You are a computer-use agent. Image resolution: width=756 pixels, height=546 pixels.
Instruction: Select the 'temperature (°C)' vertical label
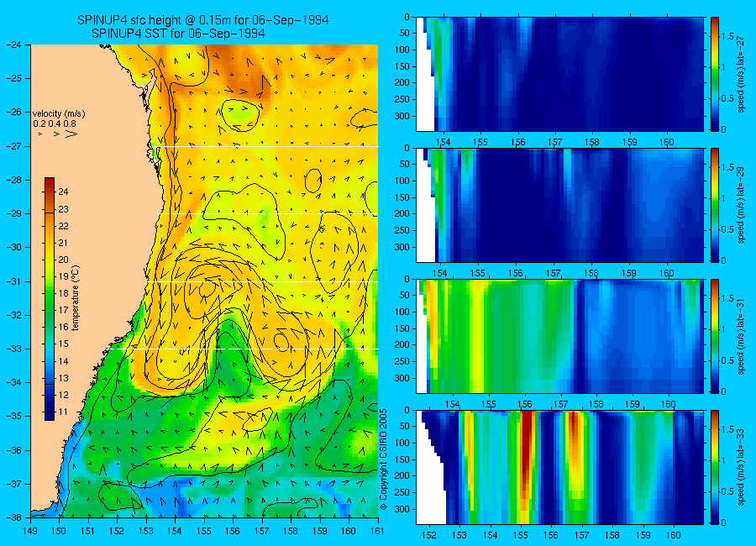[75, 298]
